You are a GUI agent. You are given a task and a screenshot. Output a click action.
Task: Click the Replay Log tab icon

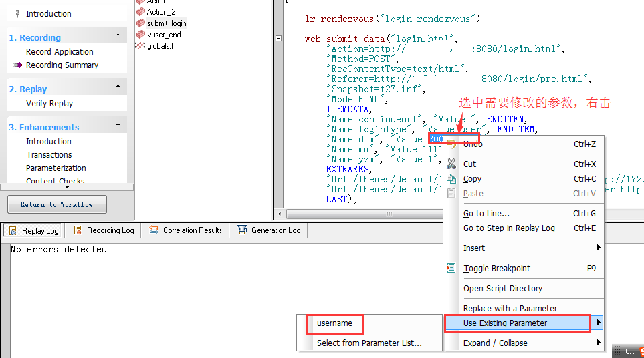pos(13,231)
